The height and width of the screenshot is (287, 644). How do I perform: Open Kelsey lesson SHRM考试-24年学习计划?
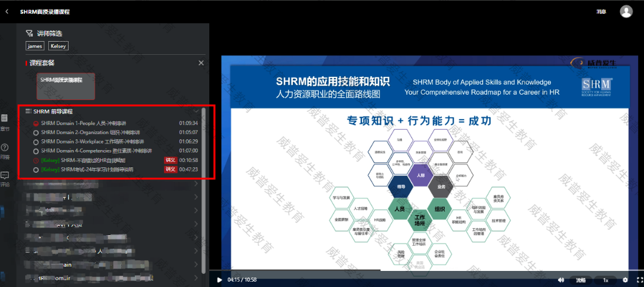(x=87, y=169)
